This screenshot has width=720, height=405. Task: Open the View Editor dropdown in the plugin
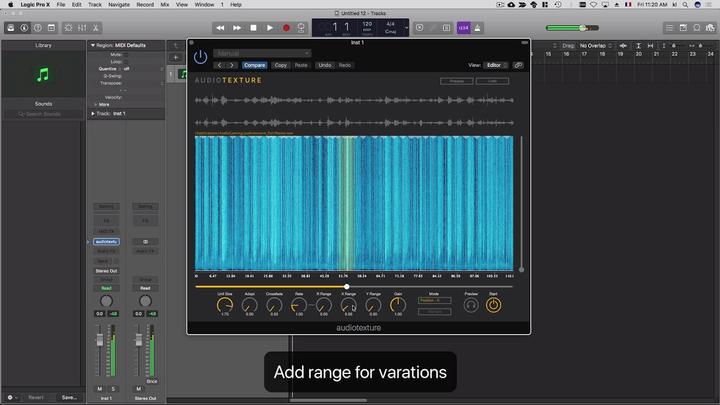[x=496, y=65]
